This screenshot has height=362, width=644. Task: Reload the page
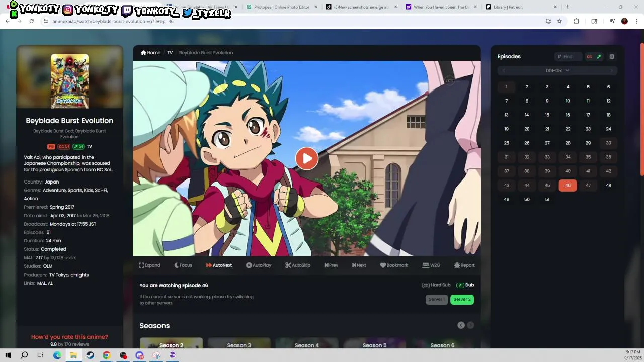(31, 21)
